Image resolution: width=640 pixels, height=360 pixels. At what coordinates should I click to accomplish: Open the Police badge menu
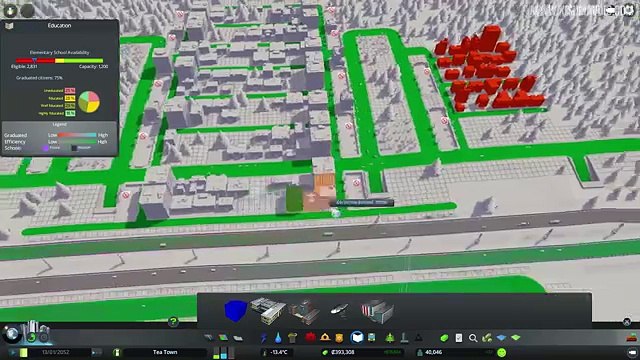[339, 338]
